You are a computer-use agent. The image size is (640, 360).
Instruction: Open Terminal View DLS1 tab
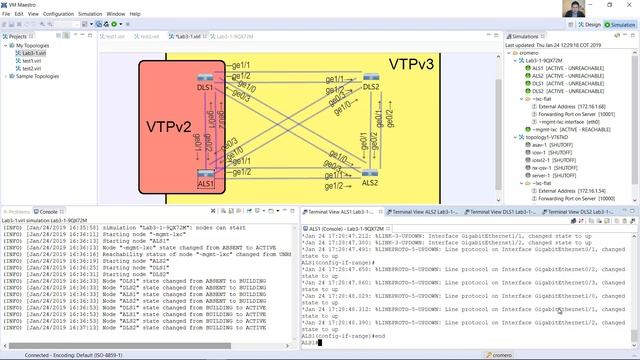pyautogui.click(x=500, y=212)
